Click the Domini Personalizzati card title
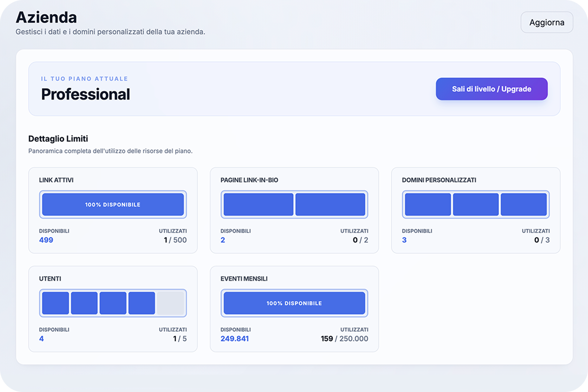 [439, 180]
